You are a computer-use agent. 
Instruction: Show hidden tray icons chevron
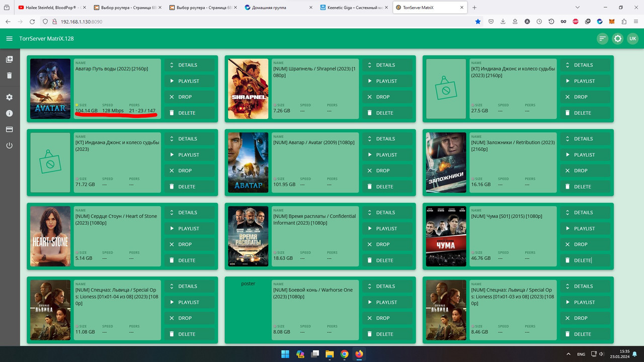coord(569,354)
